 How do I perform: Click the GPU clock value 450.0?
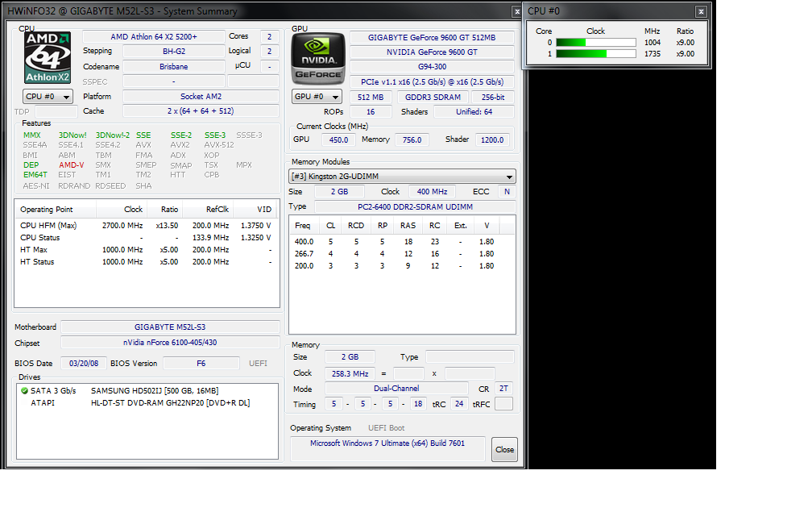338,140
